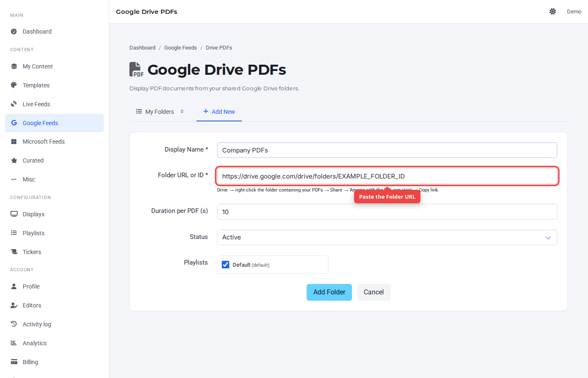Click the Display Name input field
The height and width of the screenshot is (378, 588).
(387, 150)
